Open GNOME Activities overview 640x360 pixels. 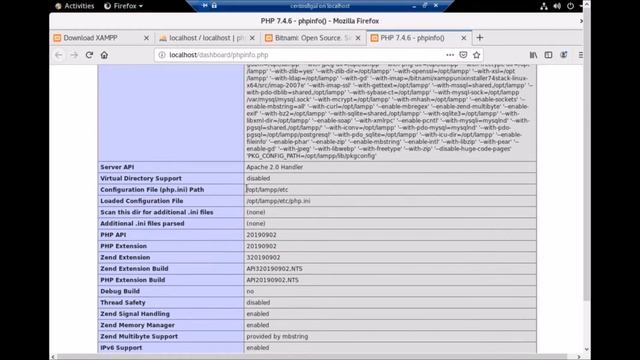click(x=75, y=6)
